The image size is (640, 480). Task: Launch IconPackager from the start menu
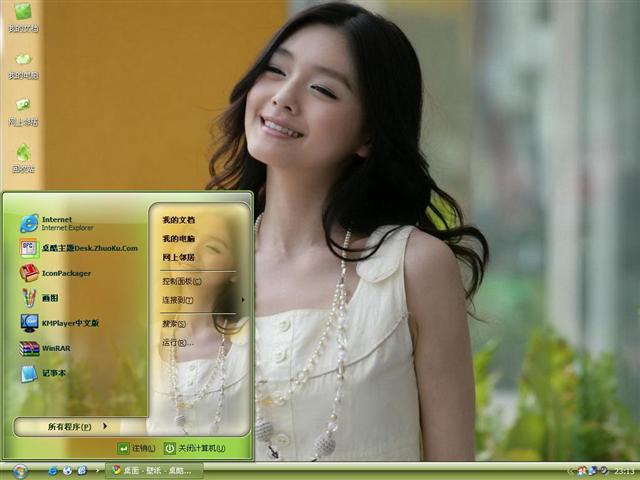click(56, 273)
